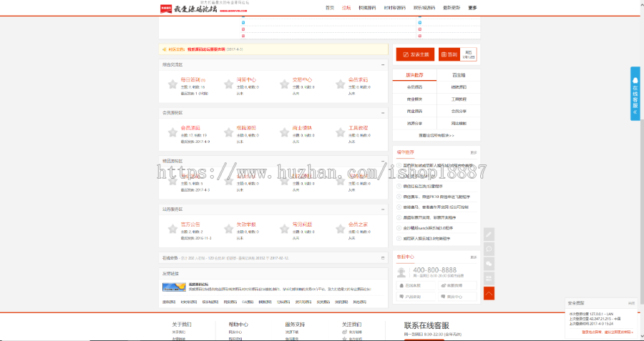Open the 在线客服 blue side tab
Viewport: 644px width, 341px height.
635,94
